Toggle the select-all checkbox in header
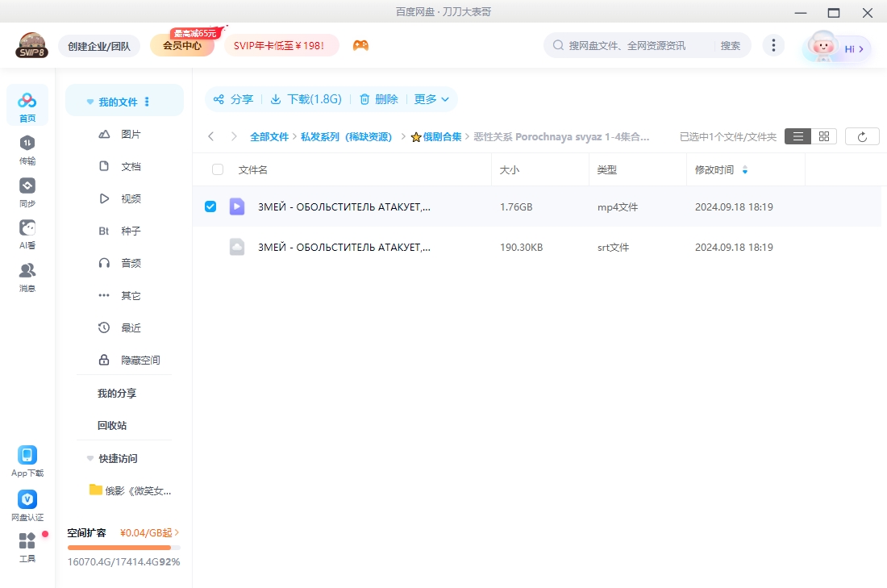887x588 pixels. click(218, 169)
